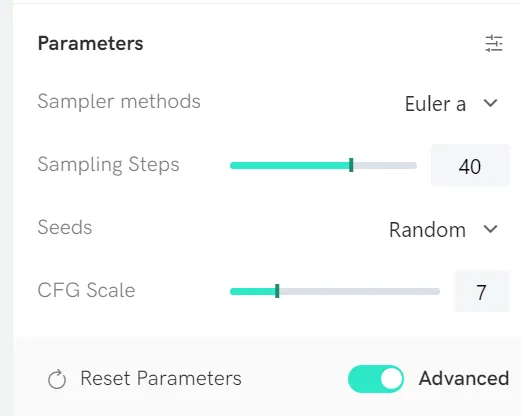Expand the Seeds dropdown showing Random

444,230
